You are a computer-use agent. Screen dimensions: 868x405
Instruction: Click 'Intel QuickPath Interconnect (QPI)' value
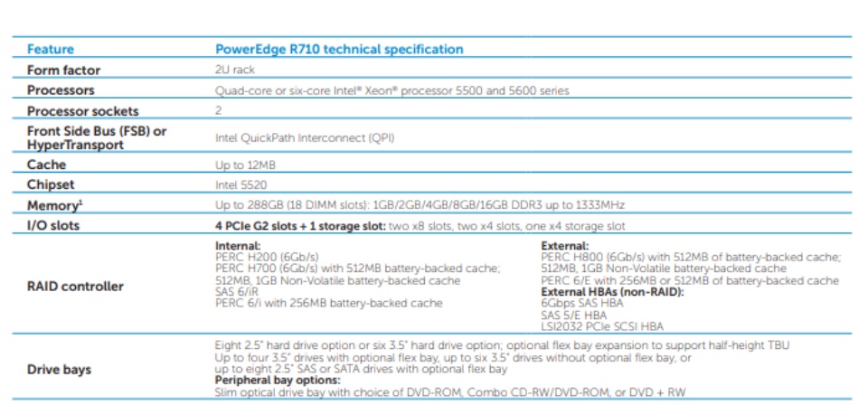[305, 137]
